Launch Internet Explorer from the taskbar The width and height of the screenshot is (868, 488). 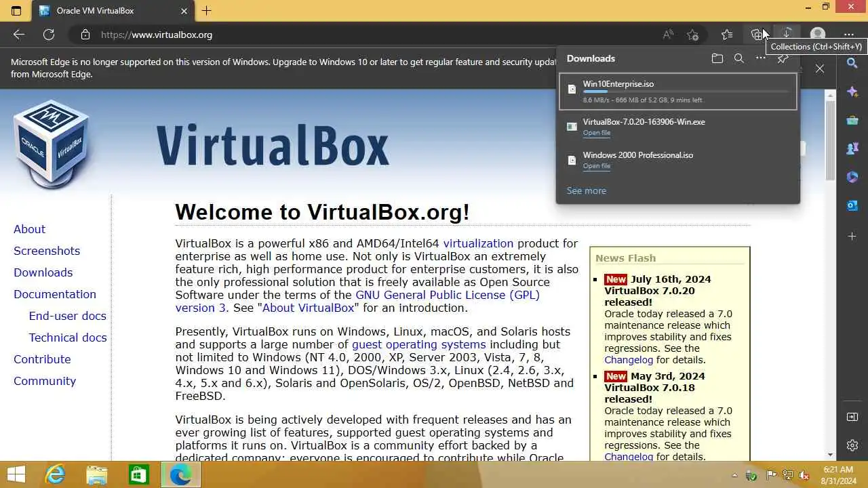point(54,474)
